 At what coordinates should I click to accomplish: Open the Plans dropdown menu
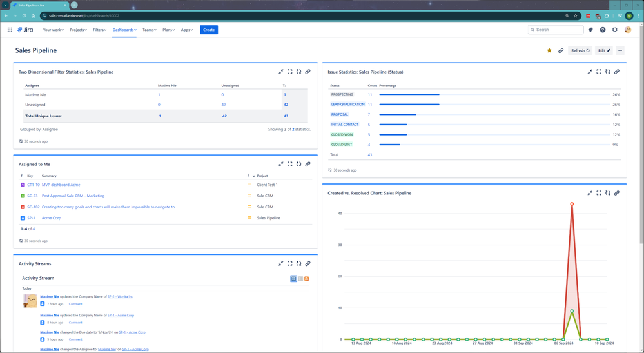168,30
